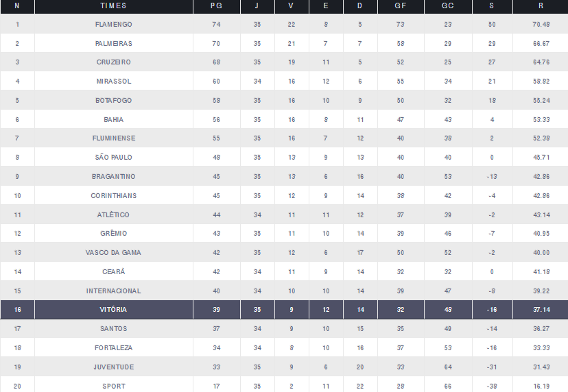
Task: Click the R column header
Action: coord(541,6)
